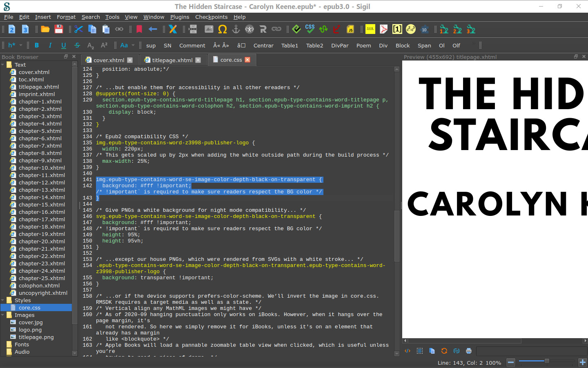Image resolution: width=588 pixels, height=368 pixels.
Task: Reload the preview with the orange refresh icon
Action: 444,351
